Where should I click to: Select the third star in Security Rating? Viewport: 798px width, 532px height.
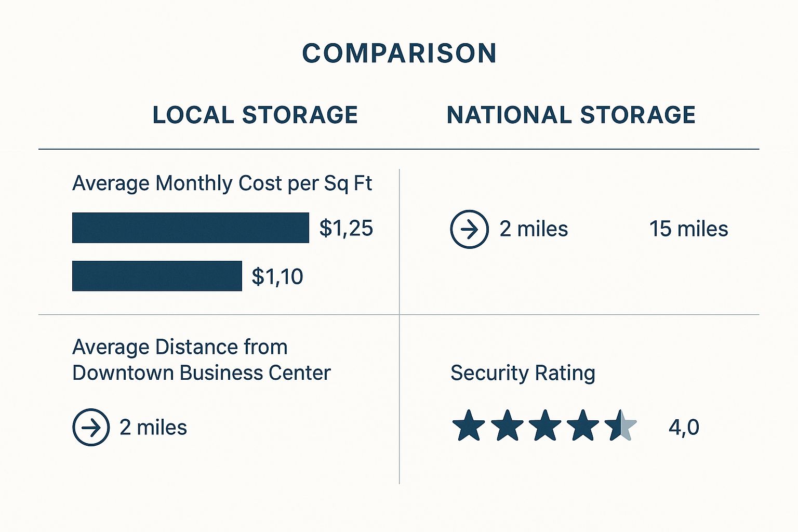pyautogui.click(x=545, y=425)
